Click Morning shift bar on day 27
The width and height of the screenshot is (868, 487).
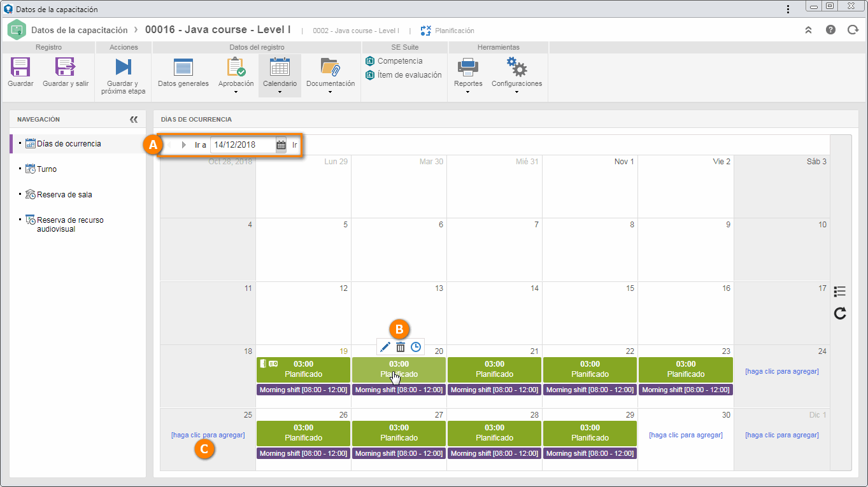point(399,453)
